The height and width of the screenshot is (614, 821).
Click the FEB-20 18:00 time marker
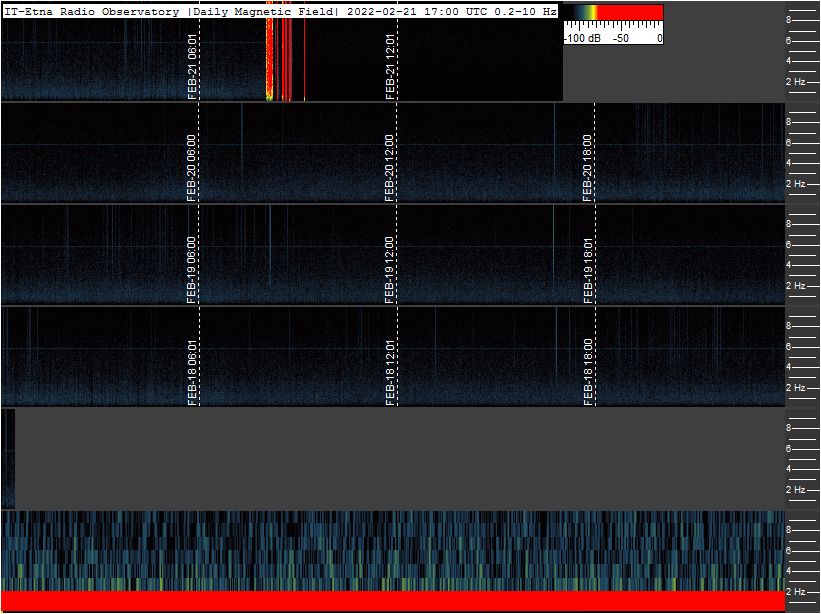(587, 168)
